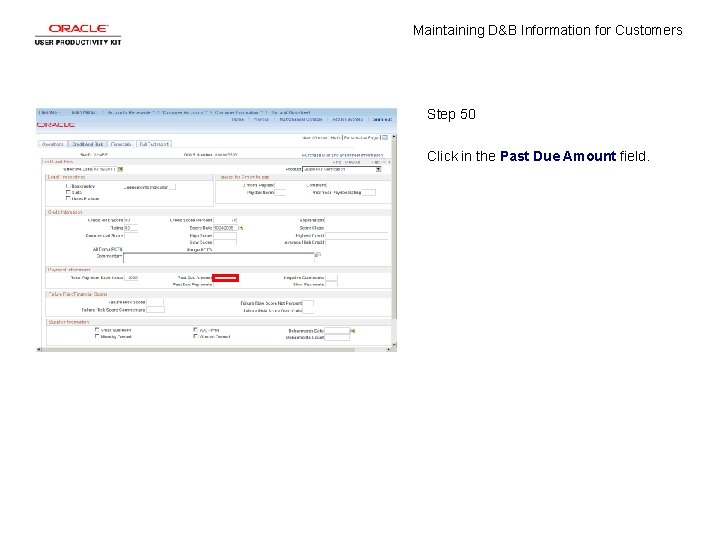
Task: Click the Dun and Bradstreet breadcrumb
Action: coord(291,112)
